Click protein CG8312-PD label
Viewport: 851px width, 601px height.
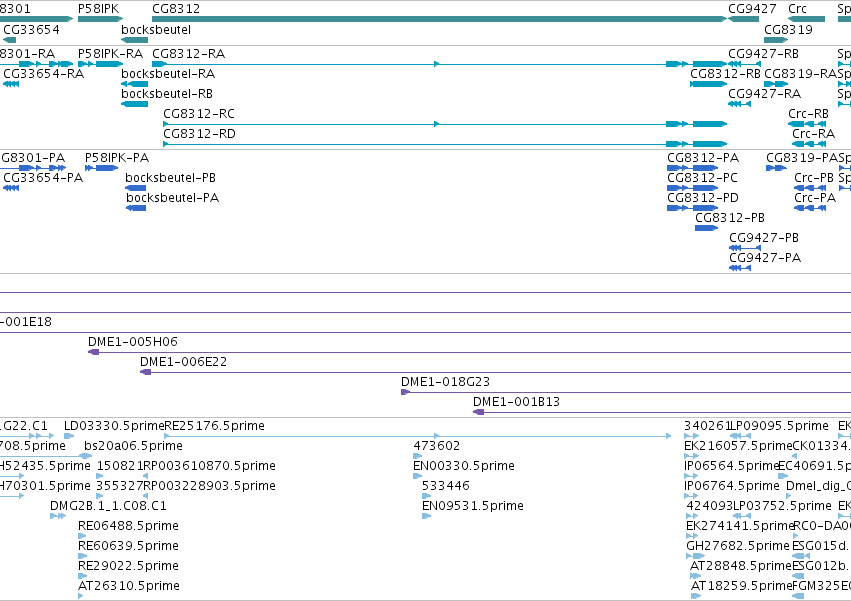click(x=703, y=198)
